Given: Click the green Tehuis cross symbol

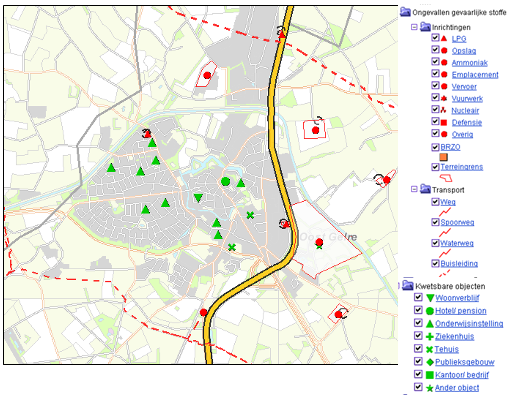Looking at the screenshot, I should (430, 349).
